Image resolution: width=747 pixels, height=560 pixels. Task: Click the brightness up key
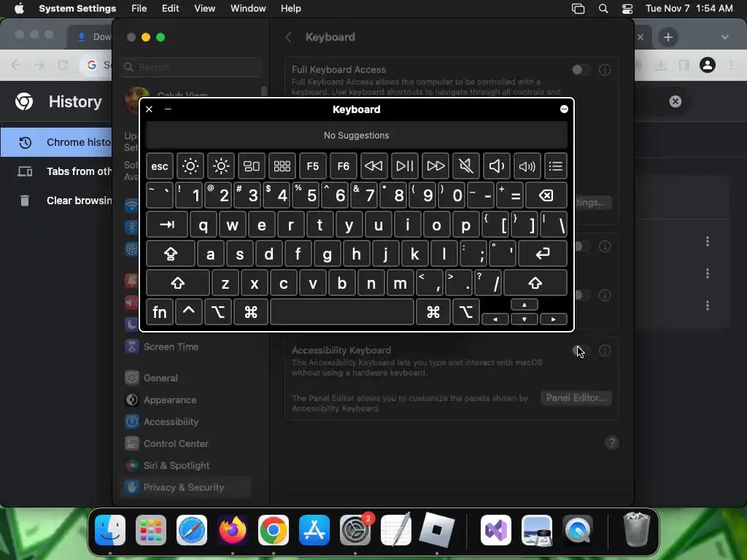pos(221,166)
